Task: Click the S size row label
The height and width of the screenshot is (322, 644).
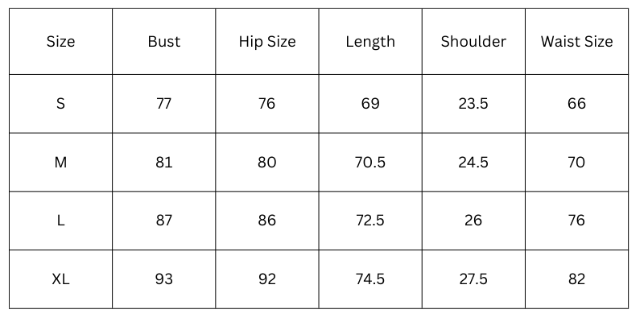Action: (x=60, y=104)
